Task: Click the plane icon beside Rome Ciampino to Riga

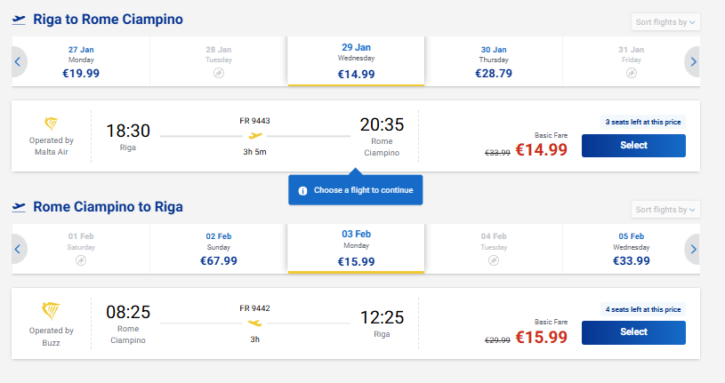Action: click(x=18, y=207)
